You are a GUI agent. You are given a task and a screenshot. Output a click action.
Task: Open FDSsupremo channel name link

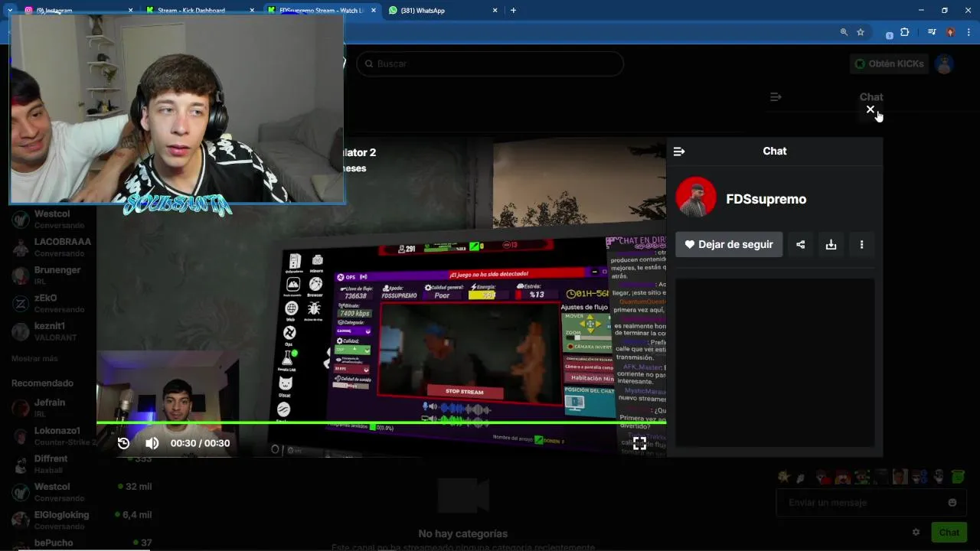(766, 199)
